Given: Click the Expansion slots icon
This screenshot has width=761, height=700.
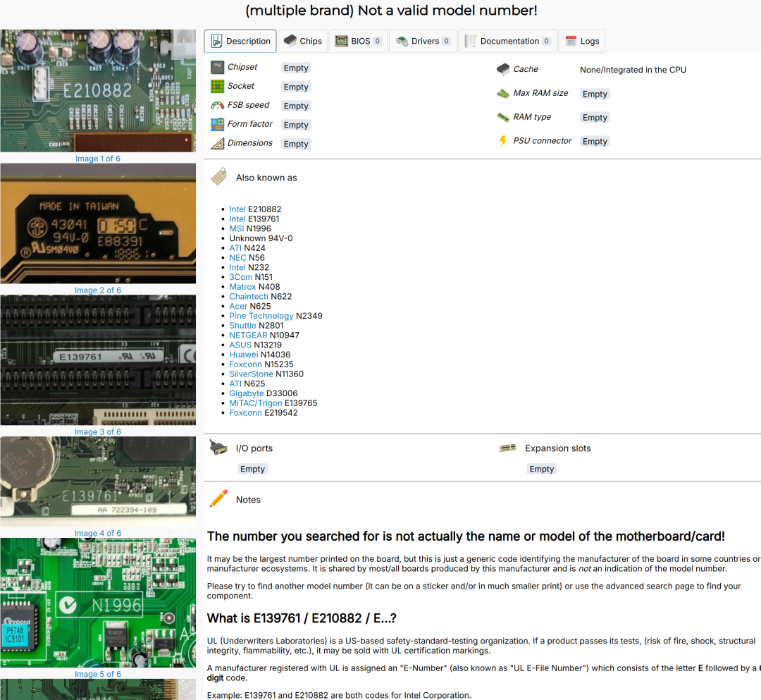Looking at the screenshot, I should tap(507, 448).
